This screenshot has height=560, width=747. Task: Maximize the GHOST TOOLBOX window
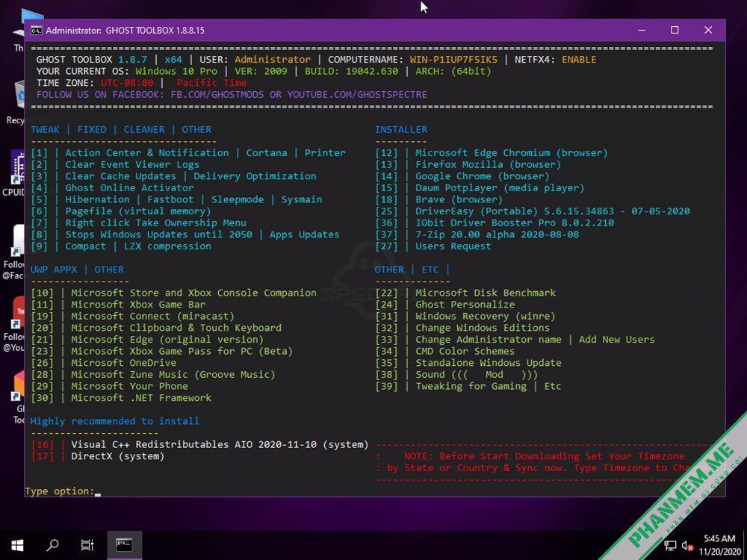coord(675,30)
